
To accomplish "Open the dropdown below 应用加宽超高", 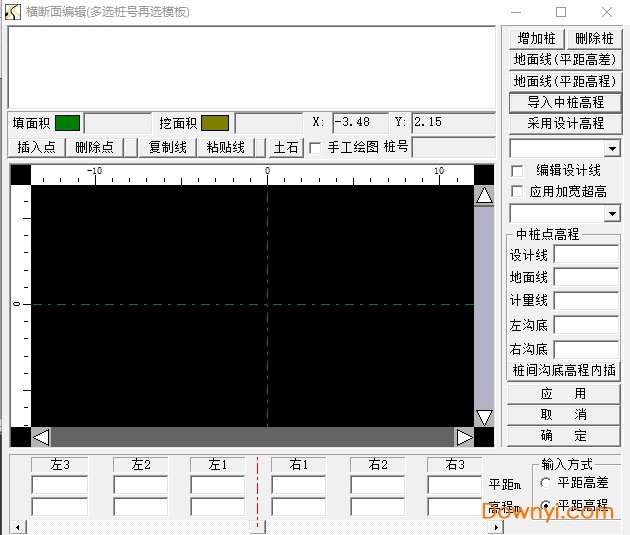I will pos(612,214).
